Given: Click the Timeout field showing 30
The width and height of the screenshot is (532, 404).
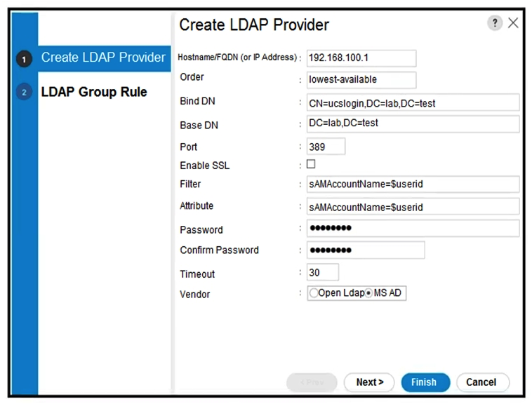Looking at the screenshot, I should pos(322,272).
